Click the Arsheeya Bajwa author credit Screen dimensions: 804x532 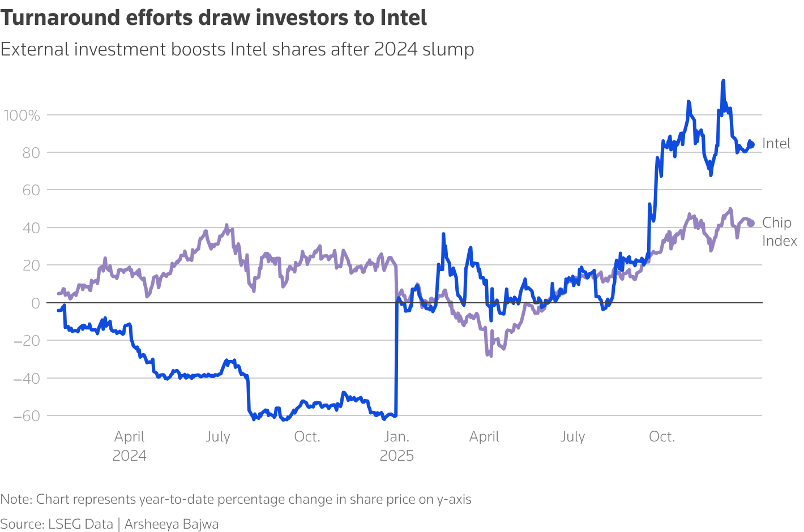point(172,524)
